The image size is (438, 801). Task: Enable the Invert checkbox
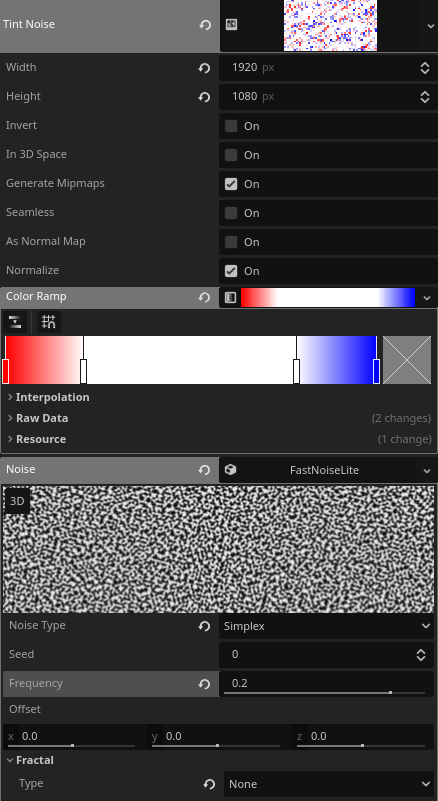(x=231, y=126)
